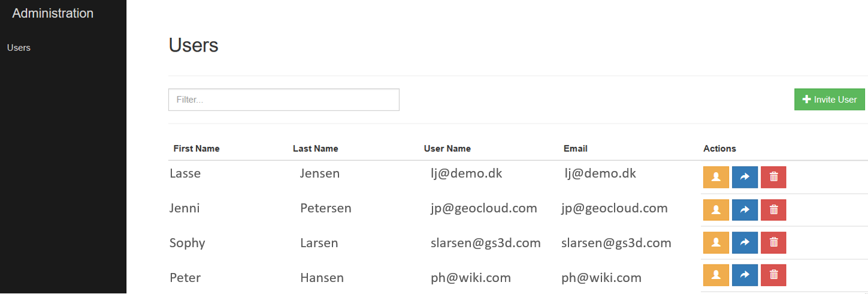This screenshot has width=868, height=294.
Task: Sort by the Last Name column header
Action: click(x=316, y=148)
